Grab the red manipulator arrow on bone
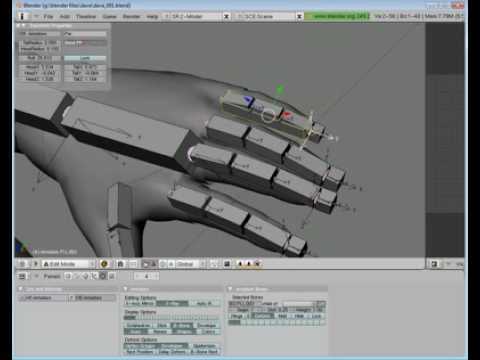 point(287,115)
